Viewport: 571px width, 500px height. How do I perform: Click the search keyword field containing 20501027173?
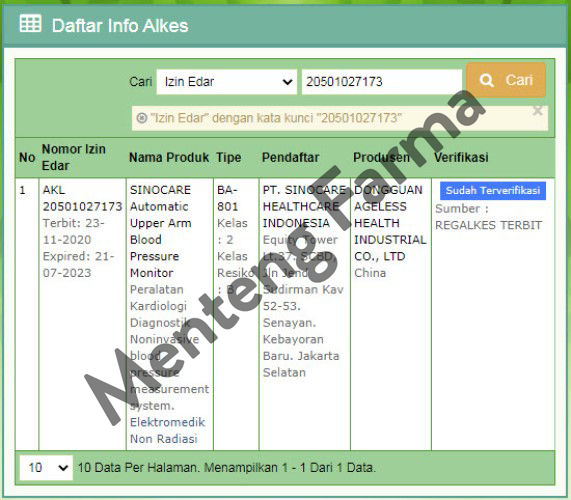coord(382,82)
